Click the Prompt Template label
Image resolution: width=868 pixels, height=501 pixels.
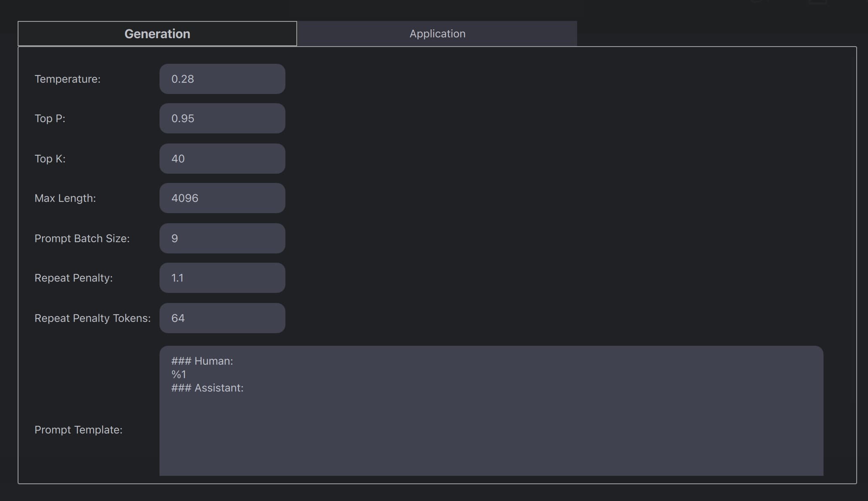[x=78, y=430]
